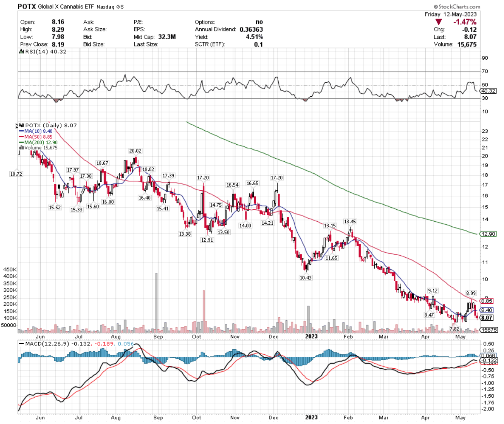The height and width of the screenshot is (424, 504).
Task: Click the -1.47% percent change
Action: pyautogui.click(x=465, y=22)
